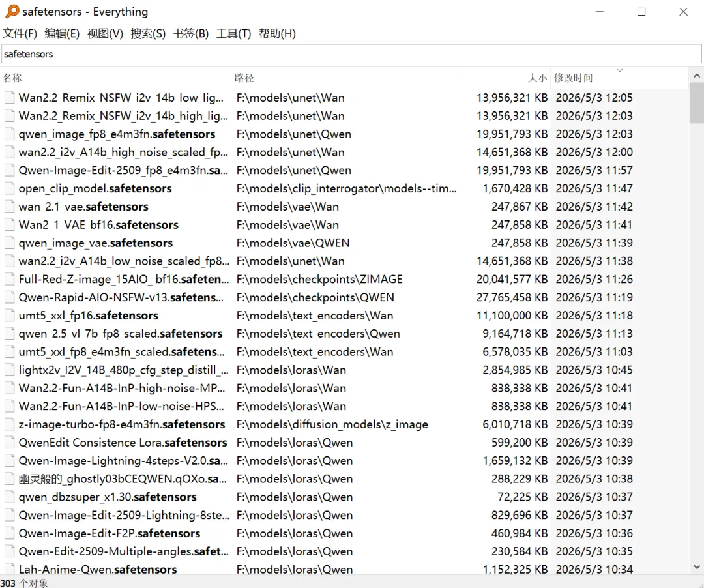Click file icon of Qwen-Image-Lightning-4steps-V2.0
The height and width of the screenshot is (588, 704).
[9, 460]
